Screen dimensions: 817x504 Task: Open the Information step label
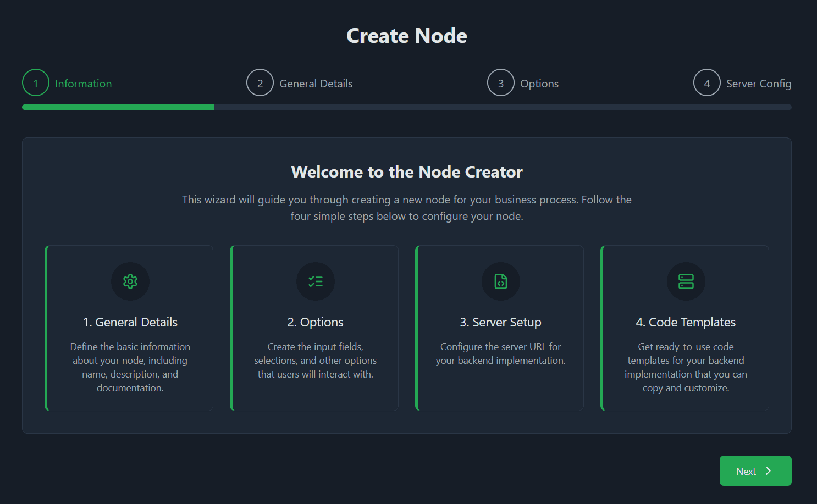pos(83,84)
